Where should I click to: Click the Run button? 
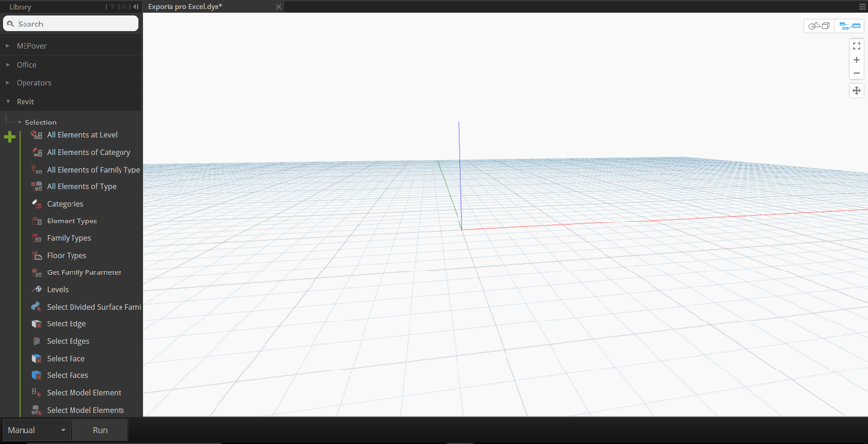tap(100, 430)
